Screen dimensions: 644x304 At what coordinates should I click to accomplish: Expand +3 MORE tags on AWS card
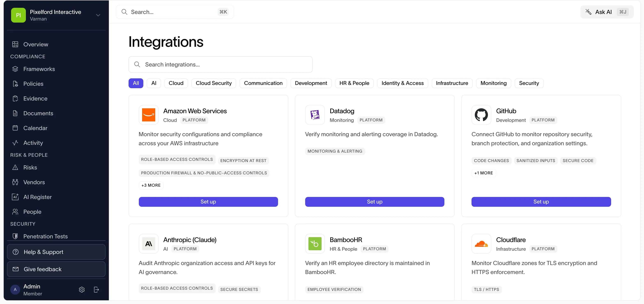click(x=151, y=185)
